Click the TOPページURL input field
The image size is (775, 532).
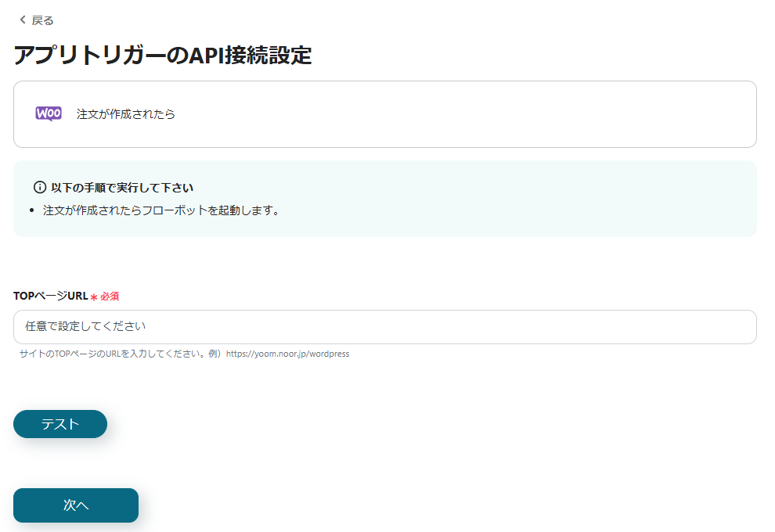[x=384, y=326]
